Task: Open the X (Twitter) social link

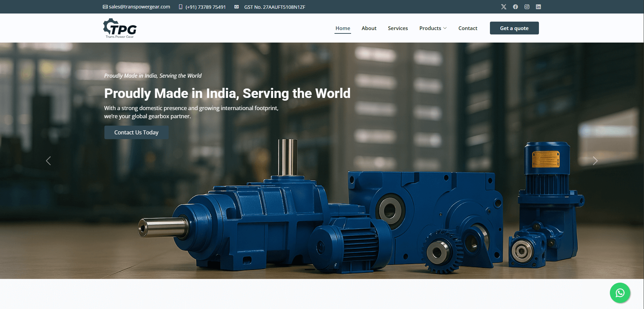Action: pos(503,7)
